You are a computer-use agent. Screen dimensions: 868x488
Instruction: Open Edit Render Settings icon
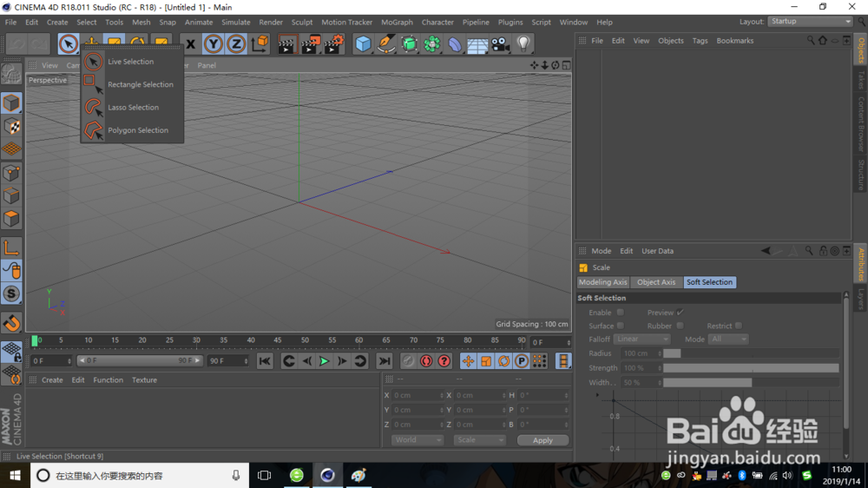333,43
